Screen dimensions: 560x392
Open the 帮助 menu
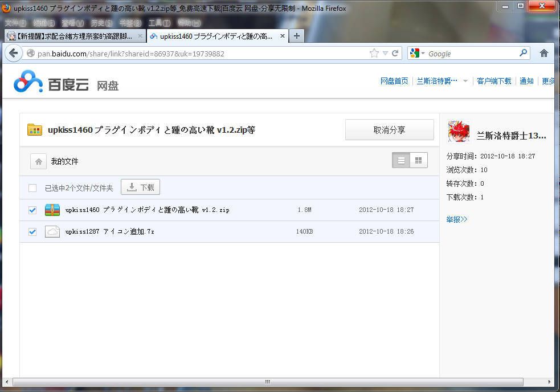189,23
